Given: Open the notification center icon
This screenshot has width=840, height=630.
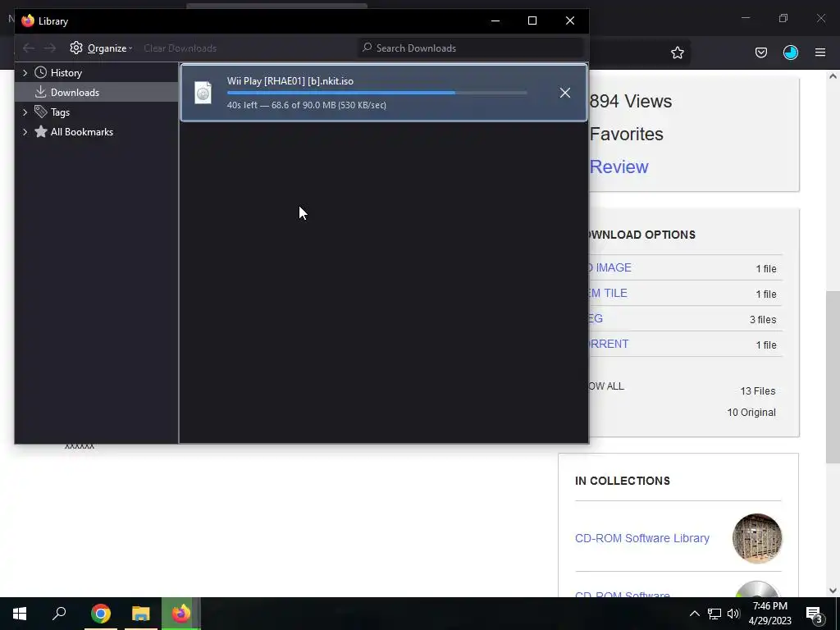Looking at the screenshot, I should [x=815, y=614].
